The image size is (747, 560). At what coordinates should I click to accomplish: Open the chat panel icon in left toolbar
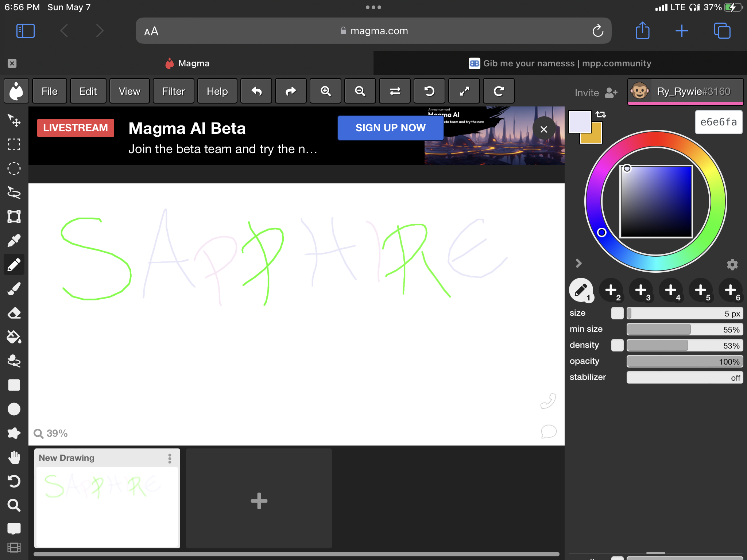click(14, 529)
